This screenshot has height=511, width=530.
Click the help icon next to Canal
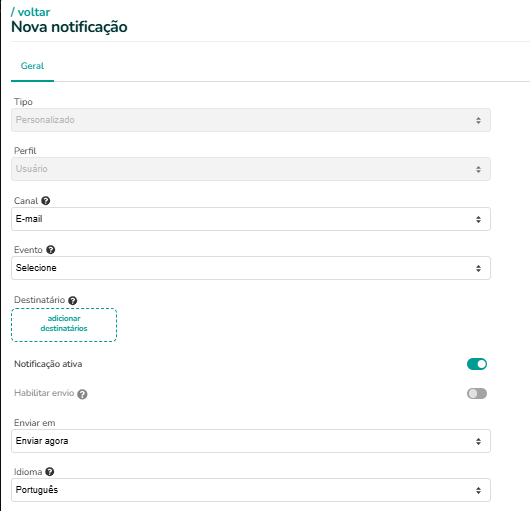(x=46, y=201)
